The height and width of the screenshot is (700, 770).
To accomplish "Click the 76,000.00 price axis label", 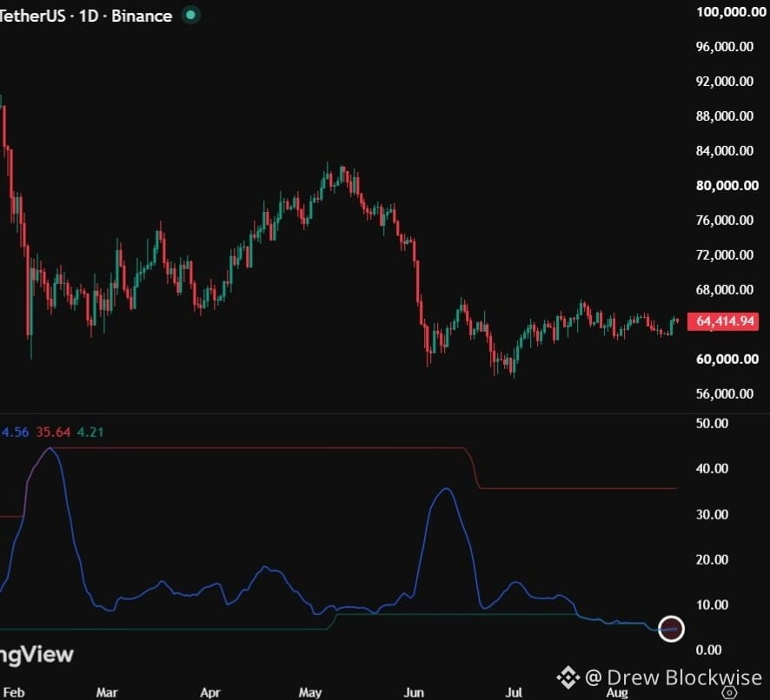I will 724,220.
